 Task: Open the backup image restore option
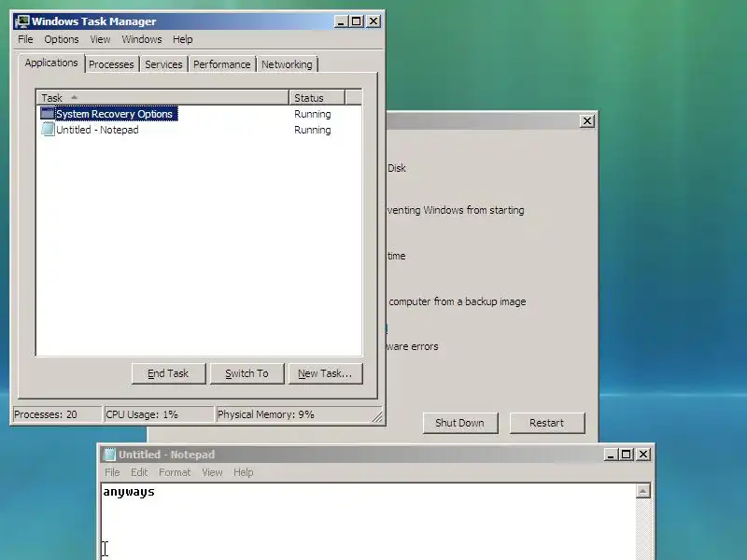point(457,301)
